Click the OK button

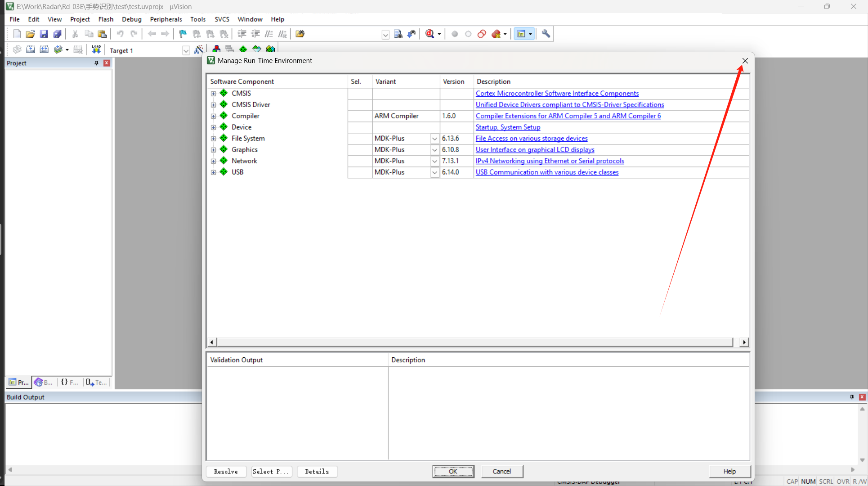point(453,471)
